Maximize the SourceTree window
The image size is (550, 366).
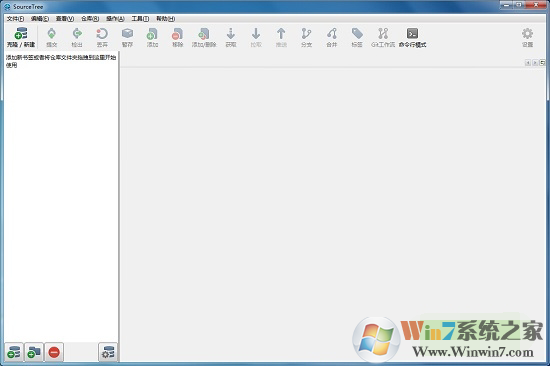tap(519, 5)
